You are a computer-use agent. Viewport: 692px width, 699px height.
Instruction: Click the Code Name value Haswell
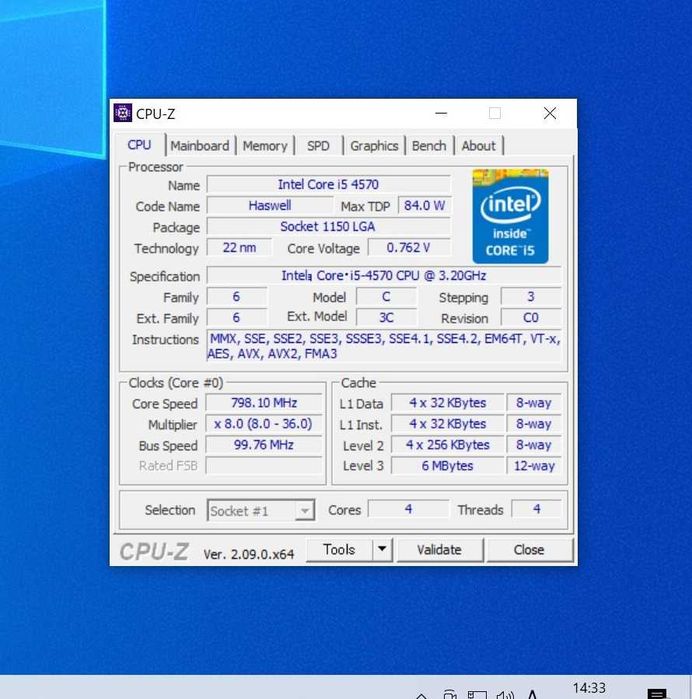coord(270,206)
